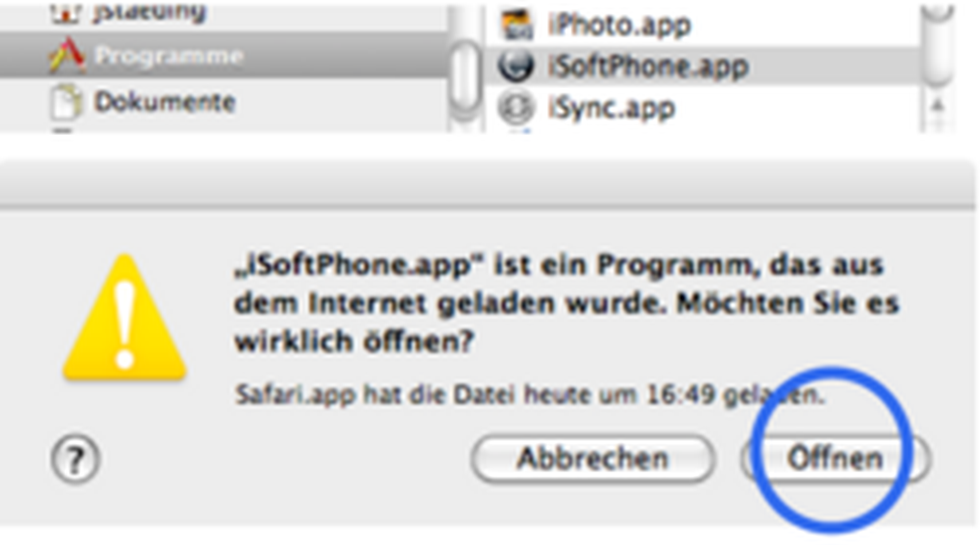Viewport: 980px width, 545px height.
Task: Select the iSoftPhone.app icon in the list
Action: click(515, 66)
